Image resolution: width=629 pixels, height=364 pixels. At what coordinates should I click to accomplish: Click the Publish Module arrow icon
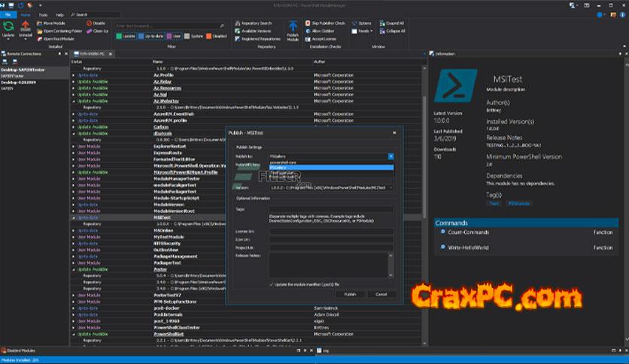(293, 27)
